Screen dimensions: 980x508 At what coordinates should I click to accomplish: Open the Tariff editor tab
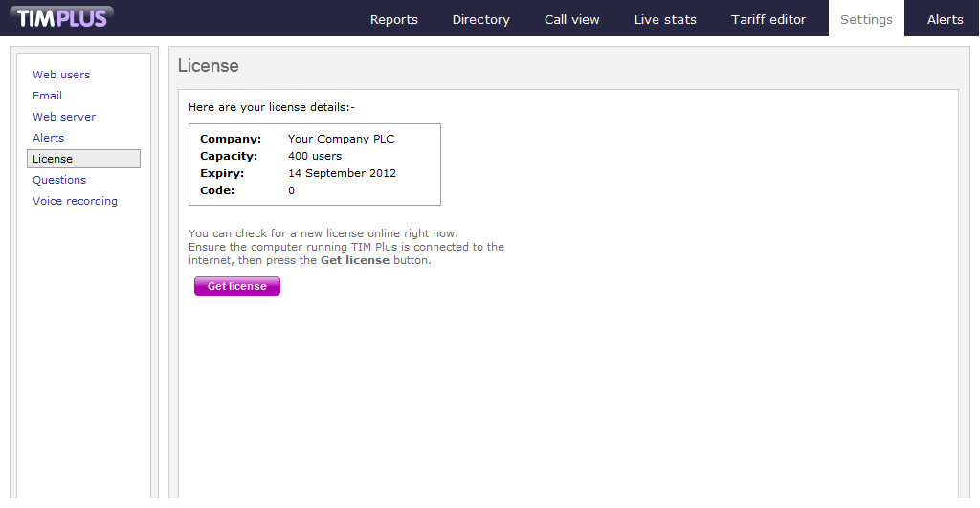[768, 19]
